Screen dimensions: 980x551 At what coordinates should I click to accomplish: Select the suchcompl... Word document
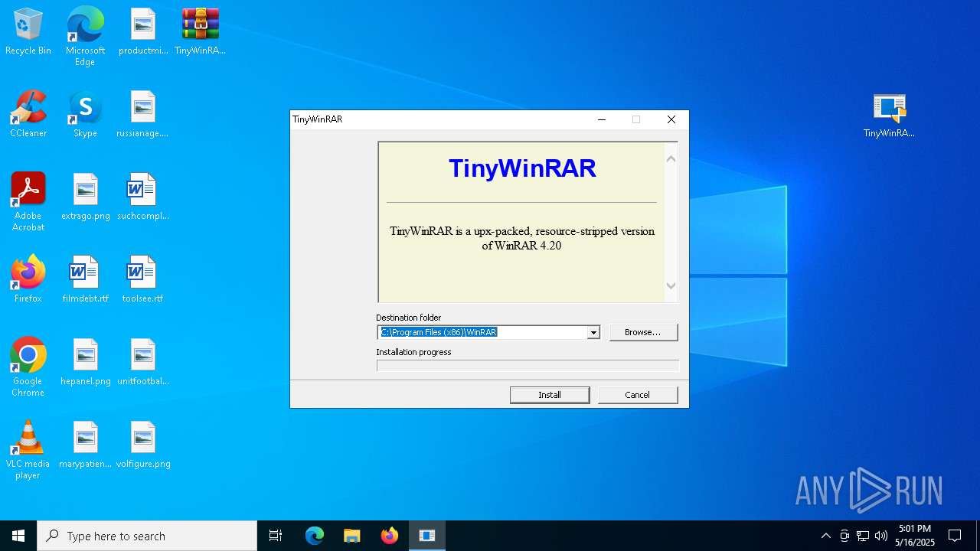tap(143, 197)
